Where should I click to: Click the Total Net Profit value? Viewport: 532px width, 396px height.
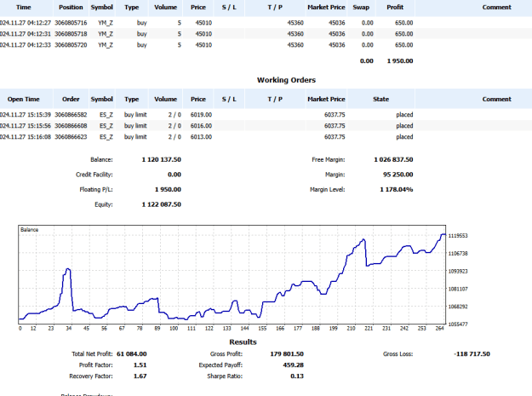(x=132, y=354)
